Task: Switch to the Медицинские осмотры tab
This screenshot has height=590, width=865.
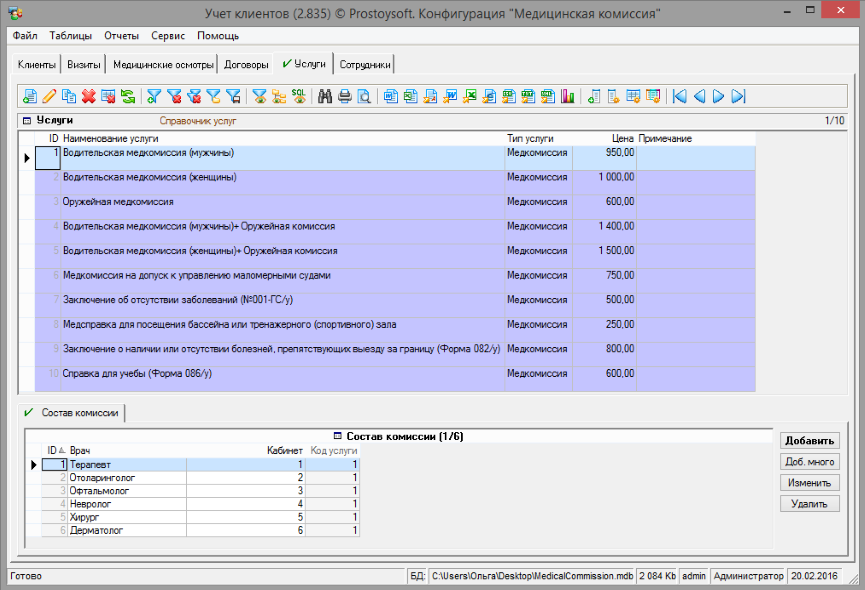Action: click(163, 65)
